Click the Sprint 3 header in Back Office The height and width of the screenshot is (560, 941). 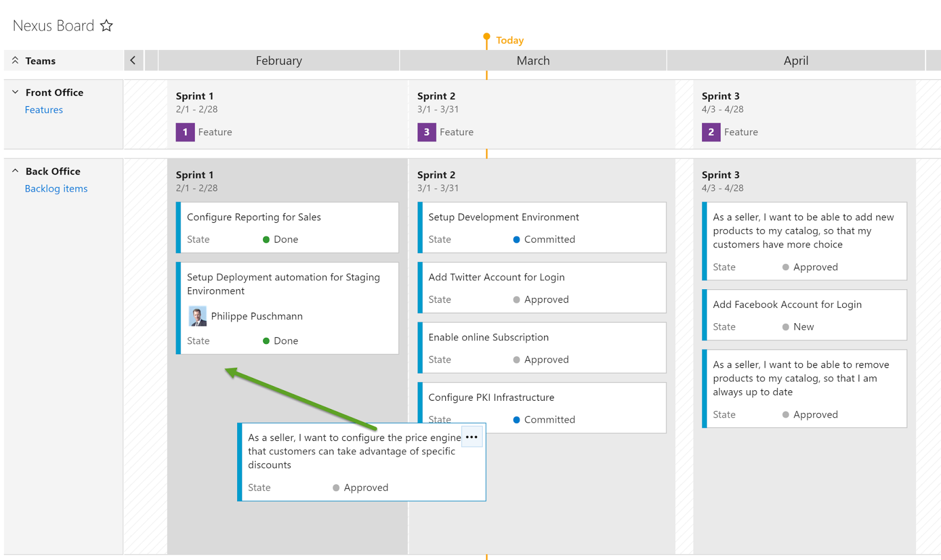click(x=720, y=175)
